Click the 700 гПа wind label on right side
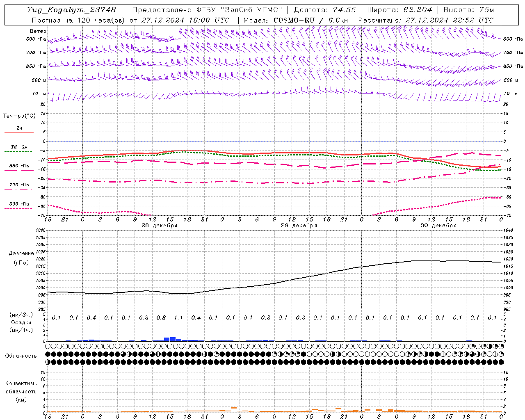The image size is (525, 420). [x=513, y=52]
